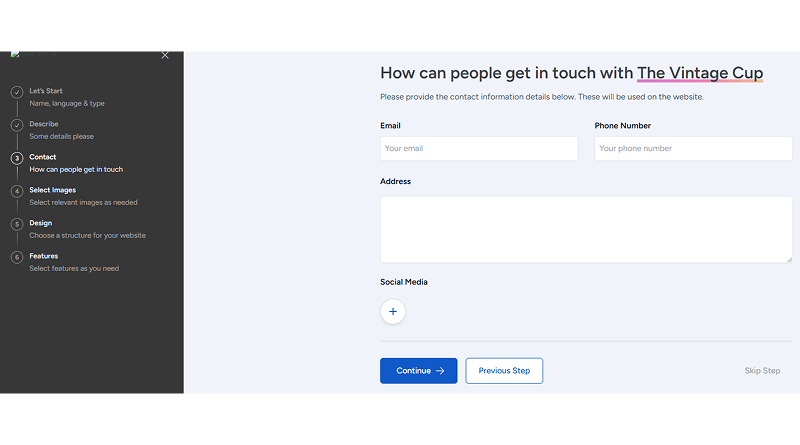This screenshot has width=800, height=445.
Task: Add a social media link with plus icon
Action: pyautogui.click(x=393, y=312)
